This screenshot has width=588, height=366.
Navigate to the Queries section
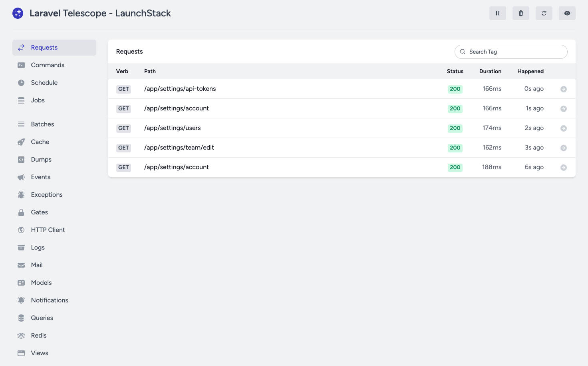pos(42,318)
